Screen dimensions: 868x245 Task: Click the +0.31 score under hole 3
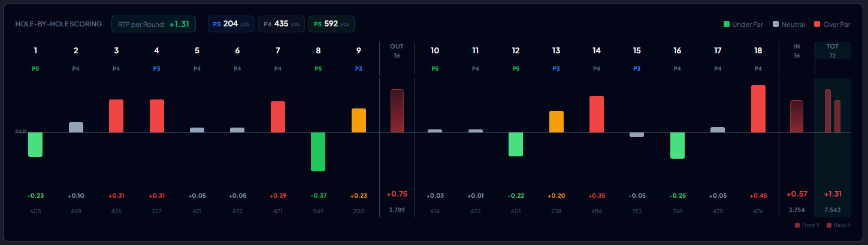tap(116, 196)
